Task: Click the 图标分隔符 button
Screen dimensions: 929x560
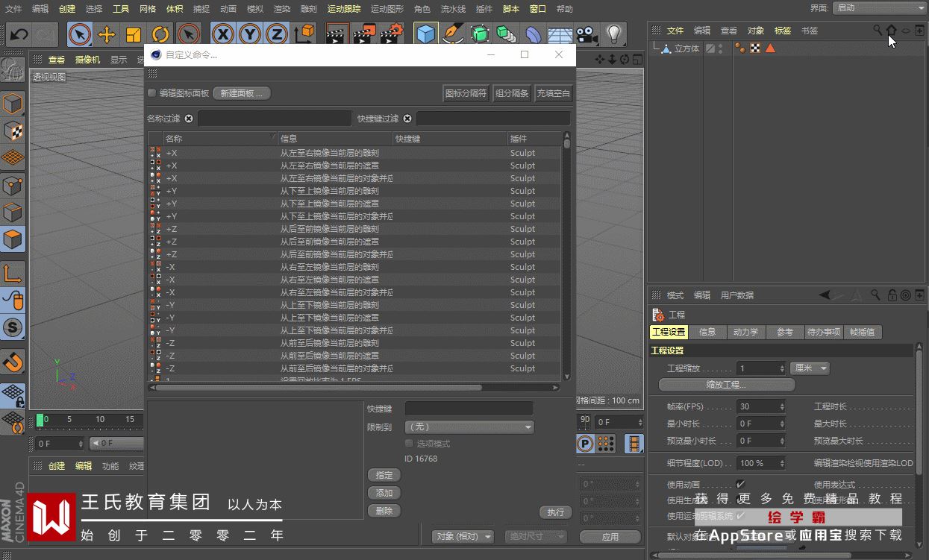Action: pyautogui.click(x=466, y=93)
